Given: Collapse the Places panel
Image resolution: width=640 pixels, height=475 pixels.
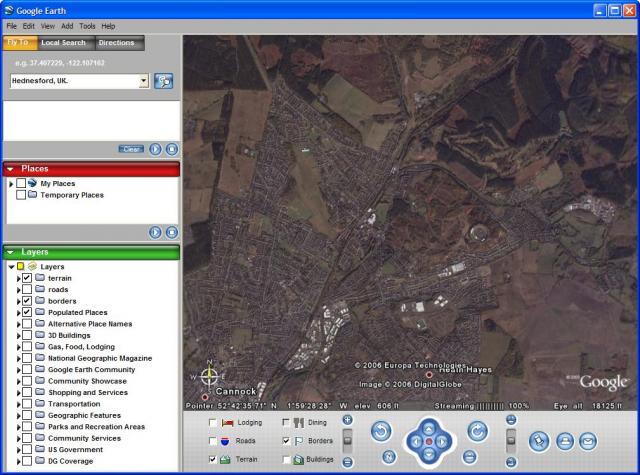Looking at the screenshot, I should (x=11, y=169).
